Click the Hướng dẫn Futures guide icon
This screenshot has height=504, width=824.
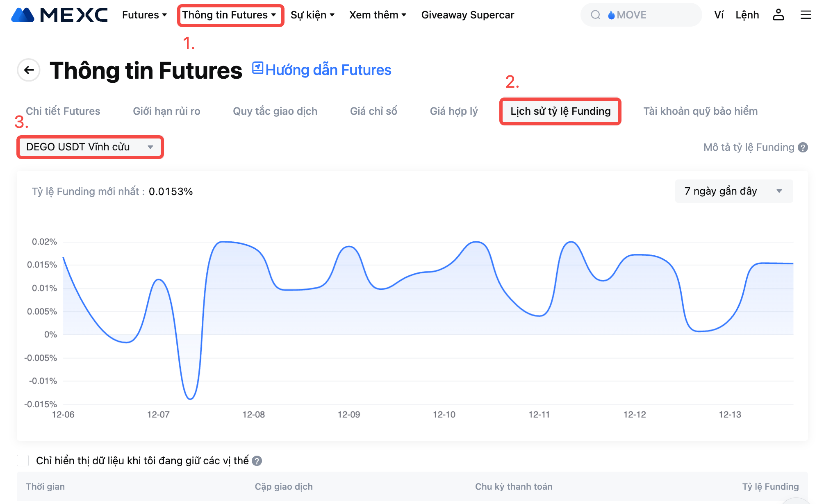point(257,68)
